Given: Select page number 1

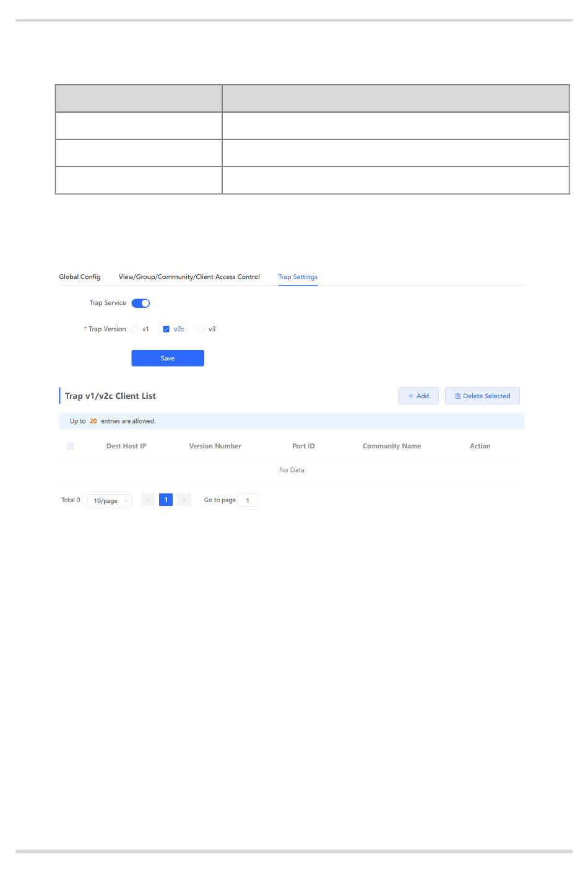Looking at the screenshot, I should click(x=166, y=500).
